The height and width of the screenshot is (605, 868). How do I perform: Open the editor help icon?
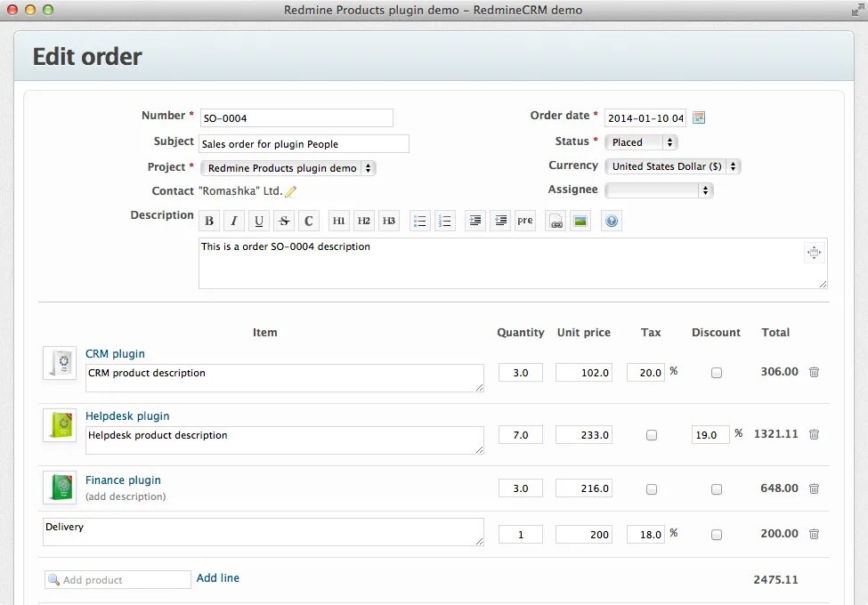[611, 220]
